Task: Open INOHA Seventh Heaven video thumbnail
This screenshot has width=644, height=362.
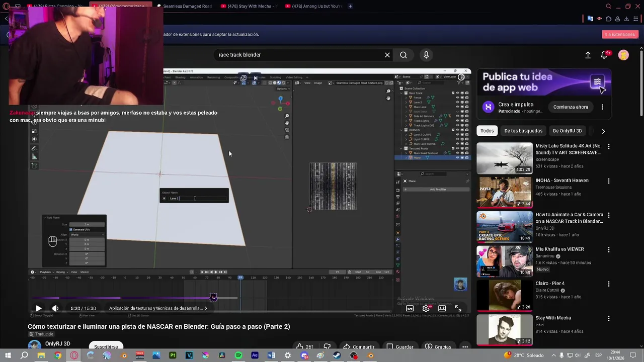Action: pos(505,193)
